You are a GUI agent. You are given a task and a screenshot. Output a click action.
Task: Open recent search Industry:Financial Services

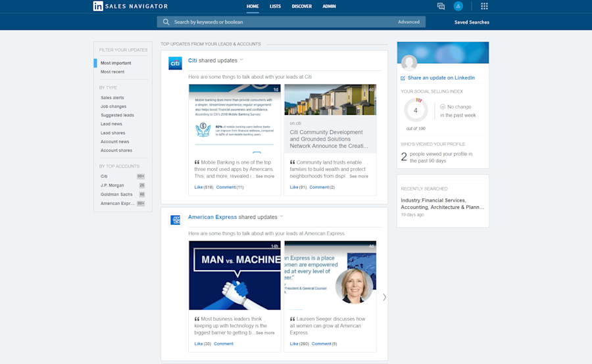tap(443, 204)
